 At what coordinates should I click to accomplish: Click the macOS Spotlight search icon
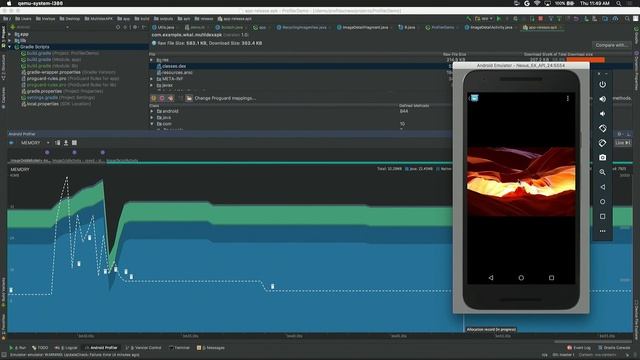[619, 3]
